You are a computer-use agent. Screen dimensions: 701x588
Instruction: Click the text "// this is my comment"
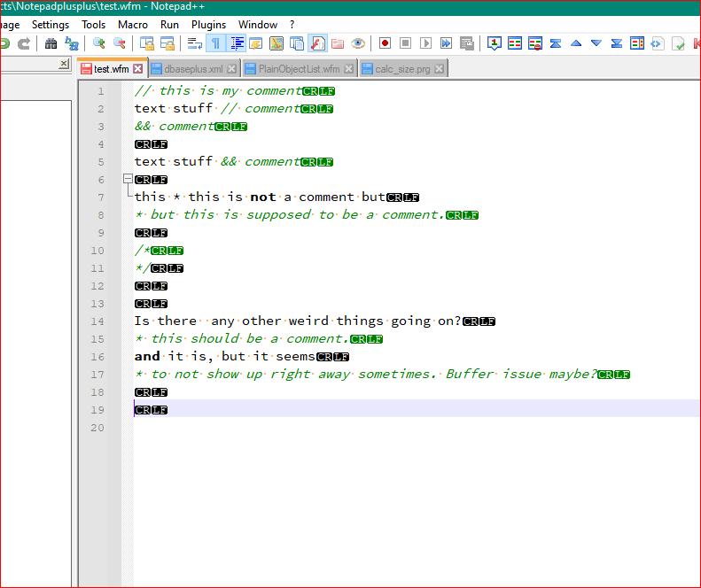218,91
